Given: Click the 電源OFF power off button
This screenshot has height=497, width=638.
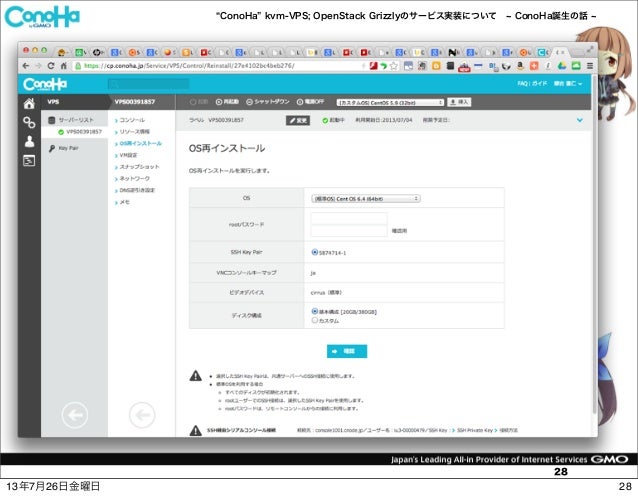Looking at the screenshot, I should pos(310,102).
